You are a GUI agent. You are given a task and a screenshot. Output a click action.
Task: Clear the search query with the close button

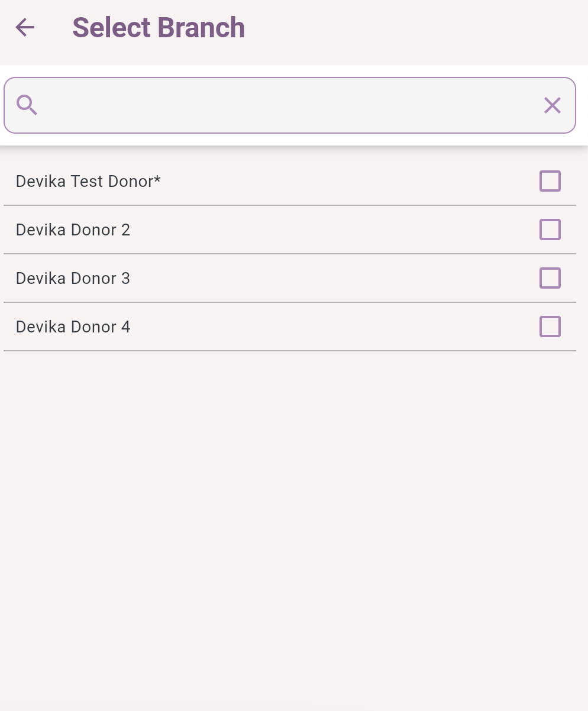click(552, 105)
